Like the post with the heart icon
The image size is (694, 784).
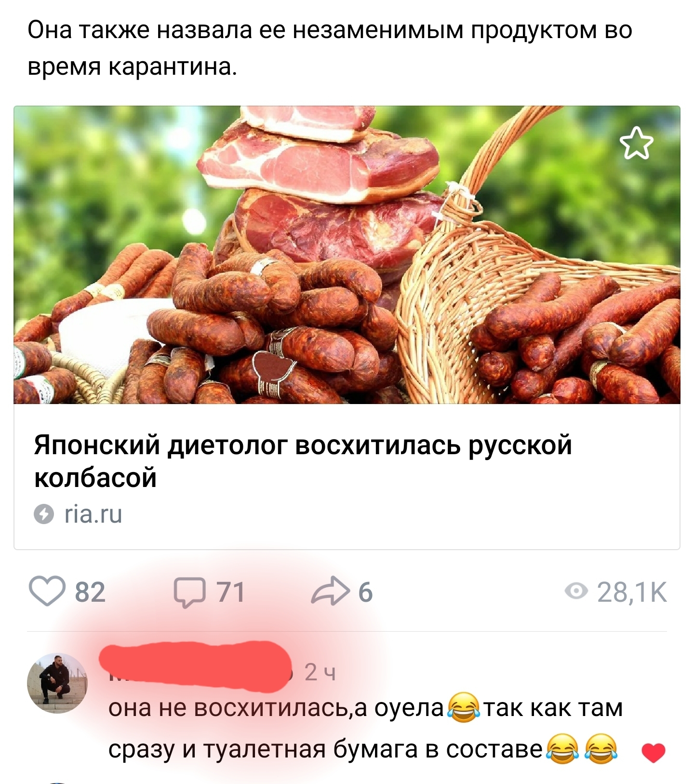point(47,592)
